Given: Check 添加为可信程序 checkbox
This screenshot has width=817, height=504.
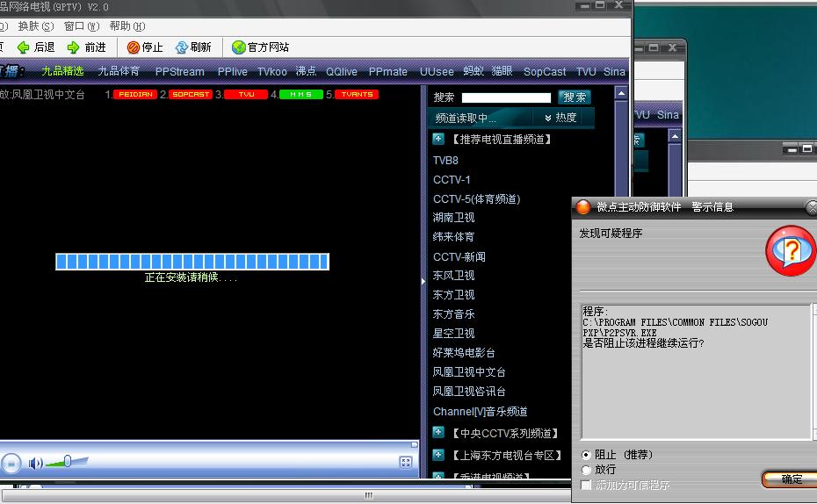Looking at the screenshot, I should click(586, 486).
